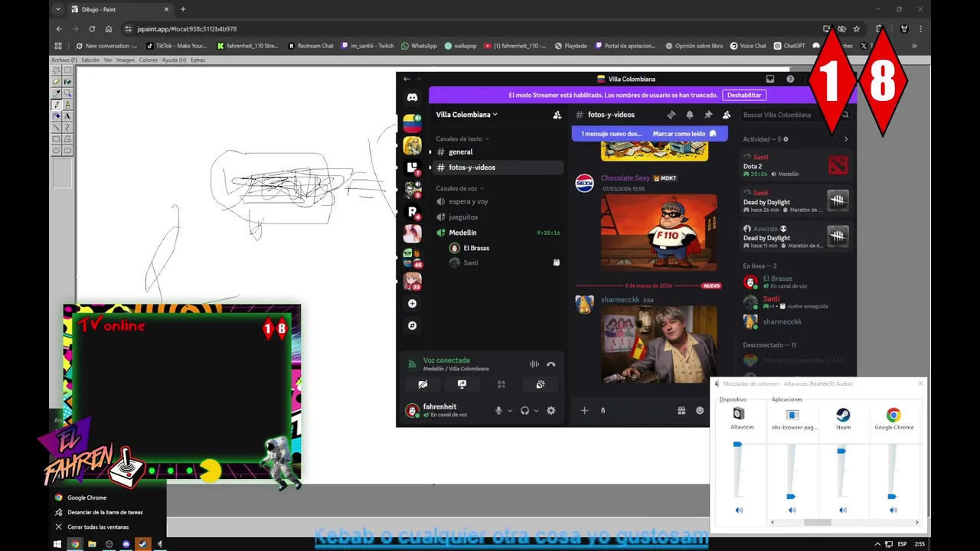Open Extras menu in Paint
The width and height of the screenshot is (980, 551).
pos(198,60)
